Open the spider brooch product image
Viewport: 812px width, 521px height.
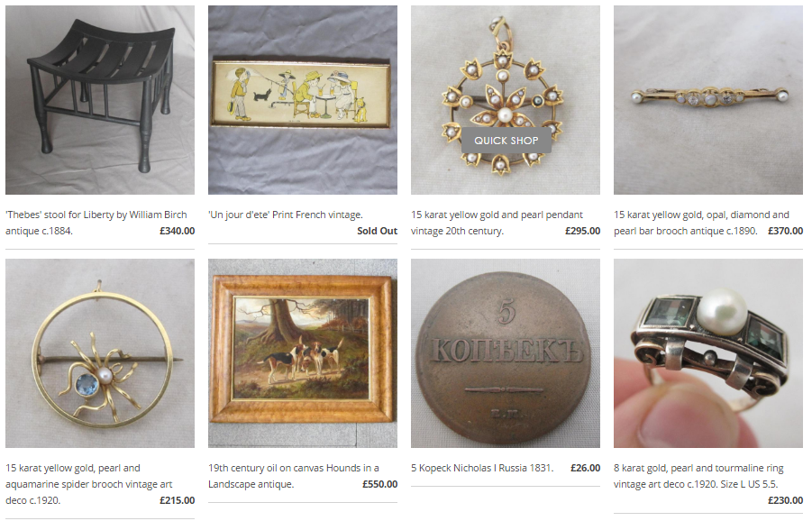tap(100, 353)
